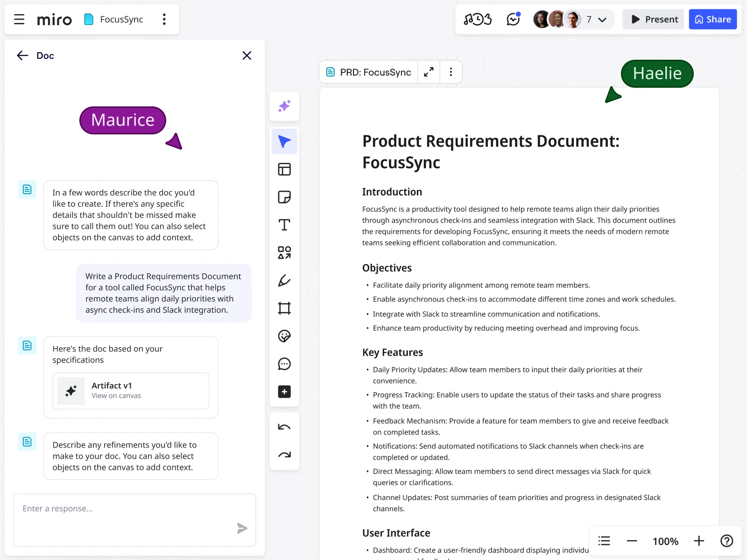Click the first collaborator avatar
Image resolution: width=747 pixels, height=560 pixels.
click(542, 19)
